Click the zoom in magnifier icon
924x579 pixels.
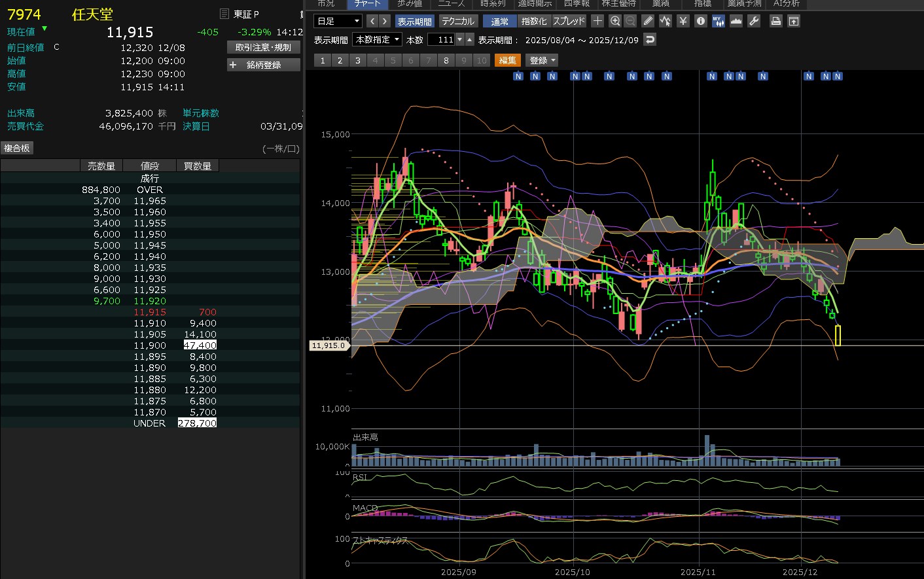[x=615, y=21]
